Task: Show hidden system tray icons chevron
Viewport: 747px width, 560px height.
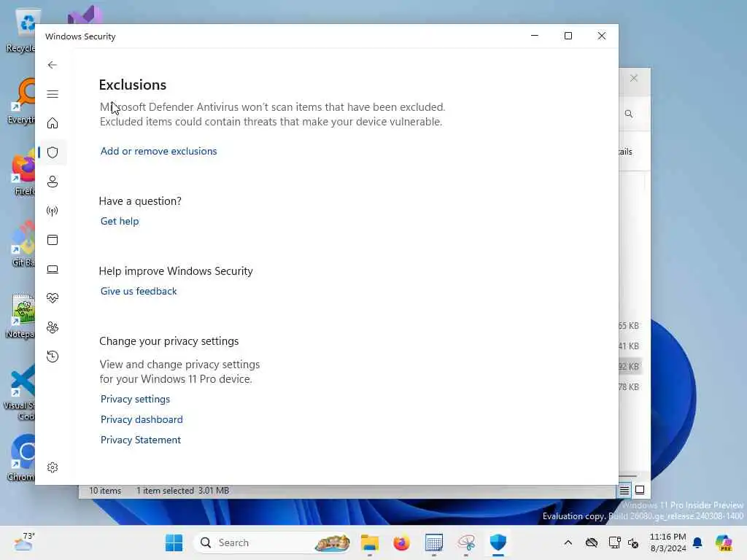Action: pos(568,542)
